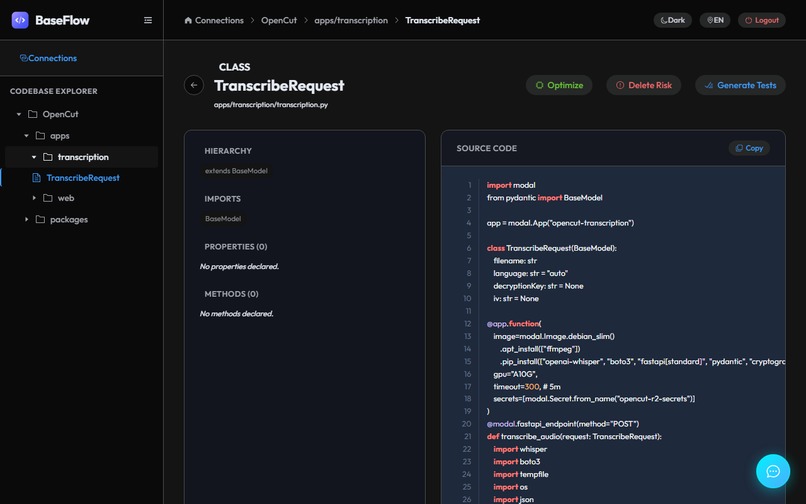Image resolution: width=806 pixels, height=504 pixels.
Task: Select TranscribeRequest in the codebase explorer
Action: pyautogui.click(x=81, y=178)
